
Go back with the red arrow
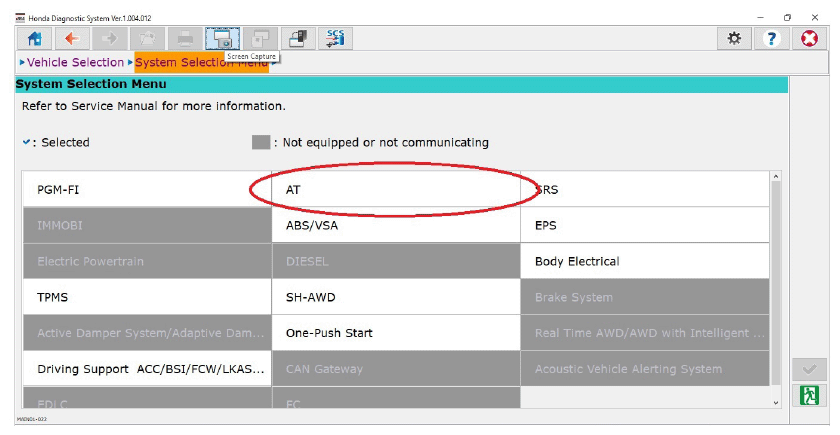click(71, 38)
